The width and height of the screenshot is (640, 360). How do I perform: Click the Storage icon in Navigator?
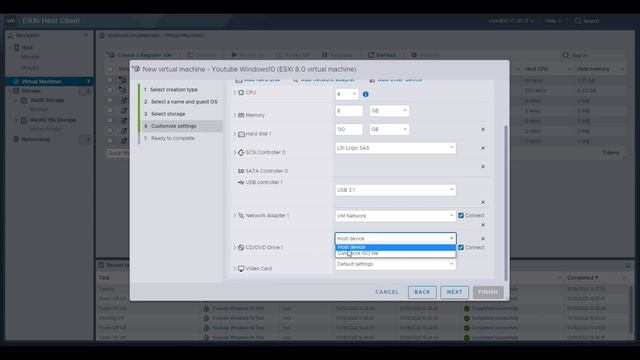[x=16, y=91]
